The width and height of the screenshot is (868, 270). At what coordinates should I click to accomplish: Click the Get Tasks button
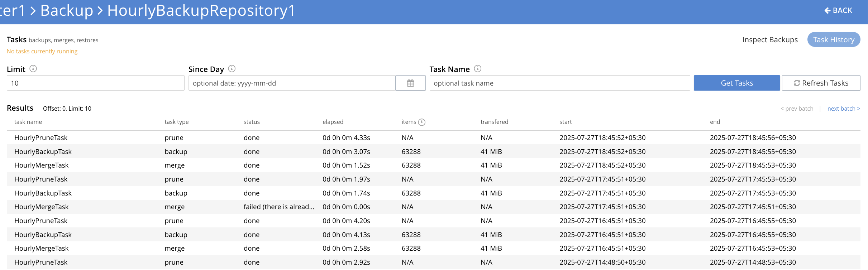pos(736,83)
